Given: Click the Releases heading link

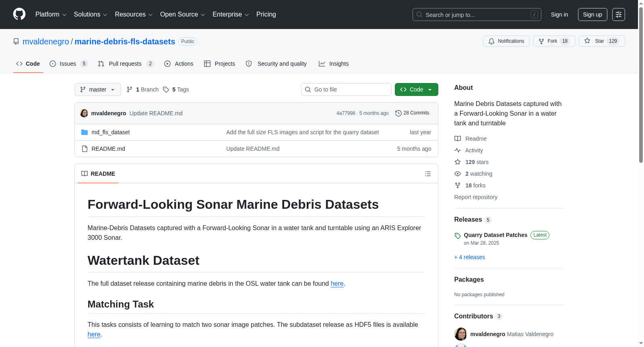Looking at the screenshot, I should tap(473, 220).
